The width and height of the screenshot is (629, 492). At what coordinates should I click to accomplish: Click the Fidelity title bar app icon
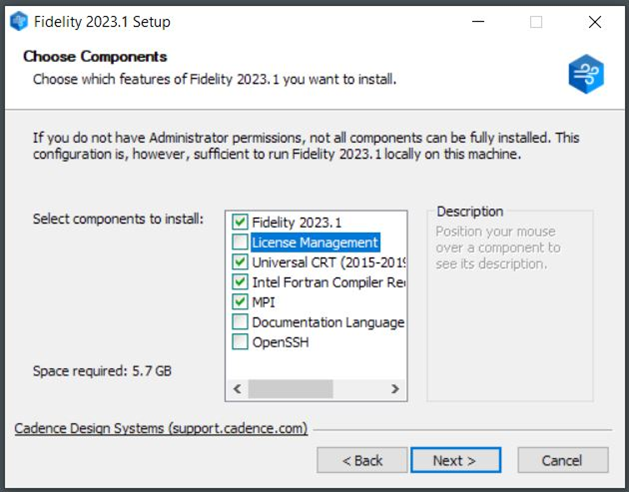pyautogui.click(x=19, y=21)
